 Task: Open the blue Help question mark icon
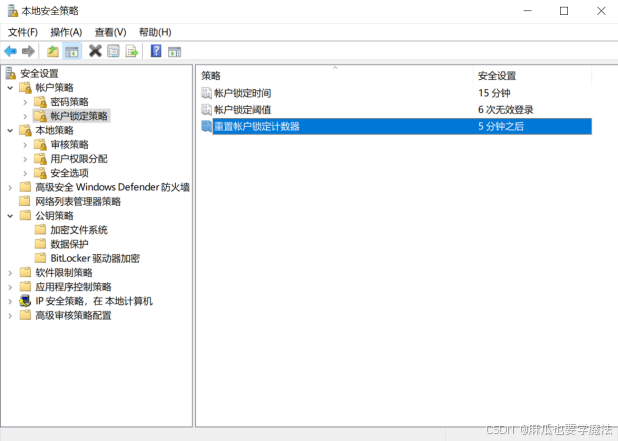(x=156, y=51)
